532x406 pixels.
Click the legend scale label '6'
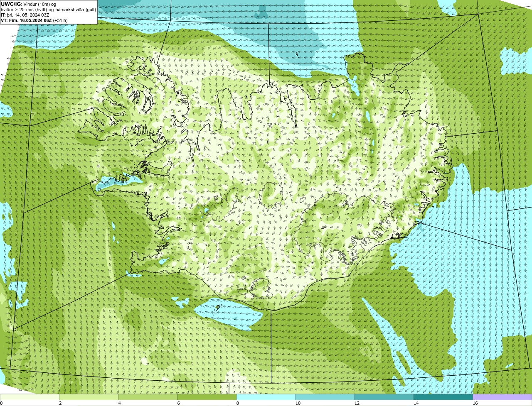point(178,403)
